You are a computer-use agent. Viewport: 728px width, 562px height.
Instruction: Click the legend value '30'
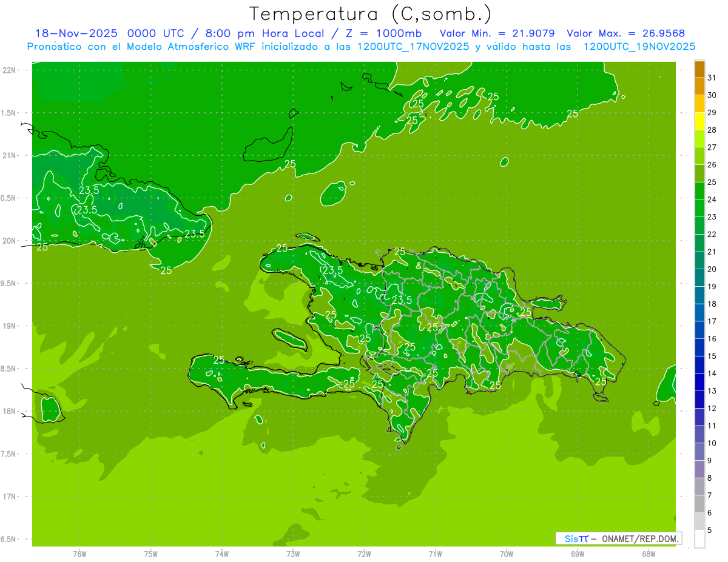click(x=712, y=95)
